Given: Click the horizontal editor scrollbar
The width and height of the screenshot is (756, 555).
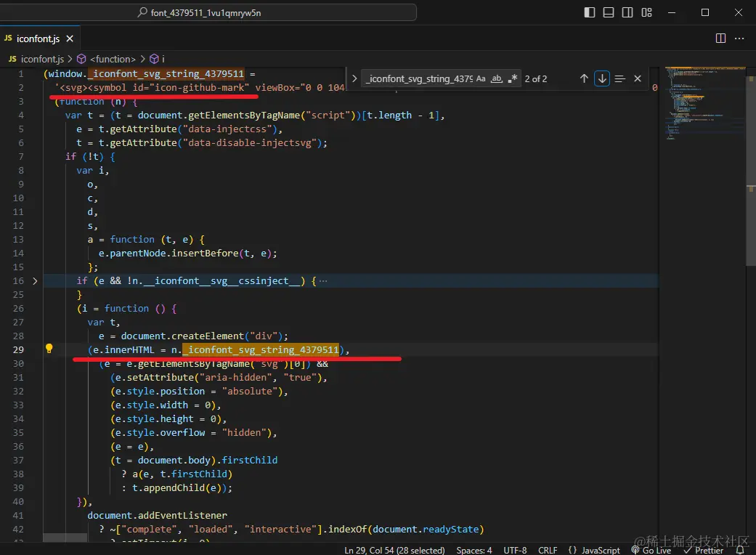Looking at the screenshot, I should coord(65,537).
